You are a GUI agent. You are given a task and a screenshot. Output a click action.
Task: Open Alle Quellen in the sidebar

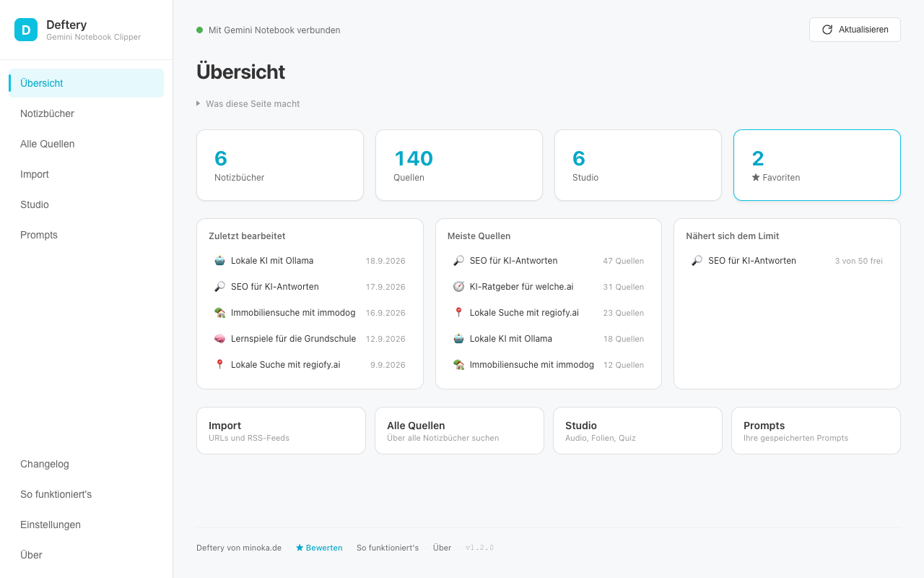pyautogui.click(x=87, y=144)
